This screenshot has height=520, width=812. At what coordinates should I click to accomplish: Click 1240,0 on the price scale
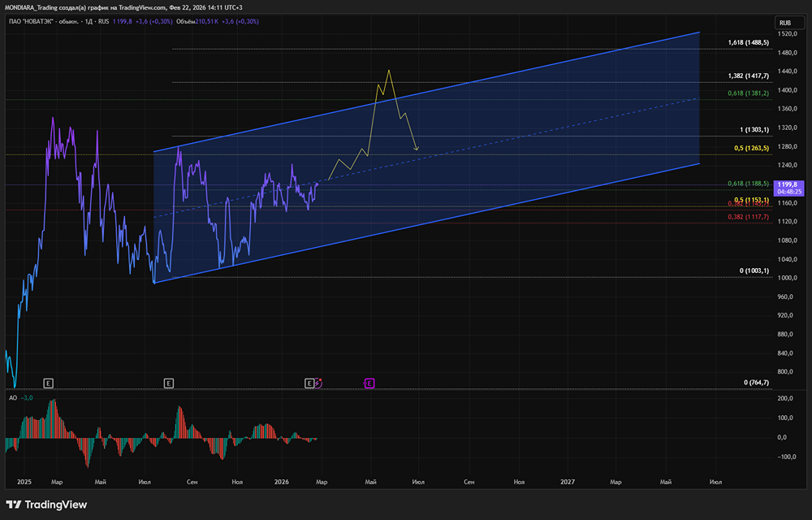(x=787, y=165)
